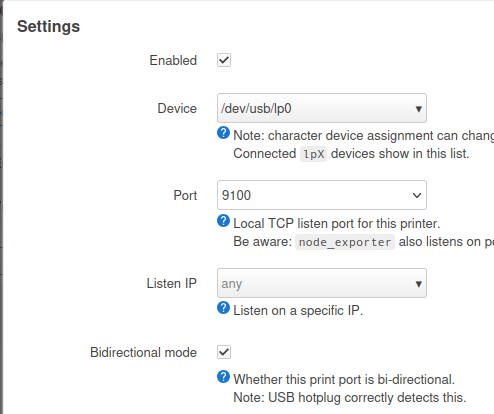This screenshot has height=414, width=494.
Task: Click the node_exporter code tag
Action: (x=345, y=242)
